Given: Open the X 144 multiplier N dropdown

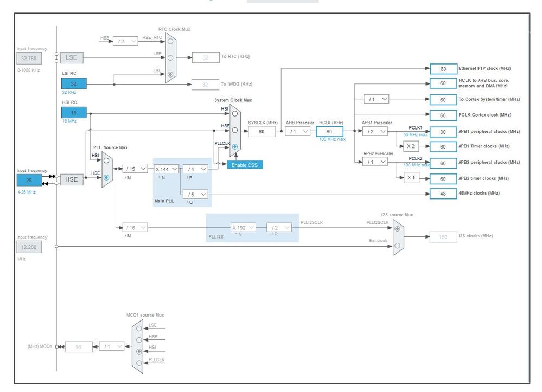Looking at the screenshot, I should click(x=166, y=169).
